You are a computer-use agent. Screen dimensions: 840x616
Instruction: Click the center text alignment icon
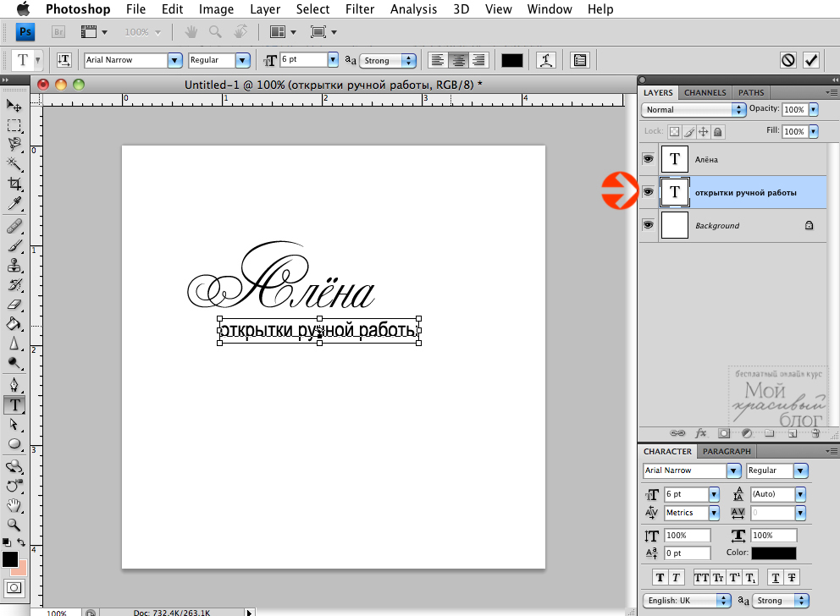(458, 60)
